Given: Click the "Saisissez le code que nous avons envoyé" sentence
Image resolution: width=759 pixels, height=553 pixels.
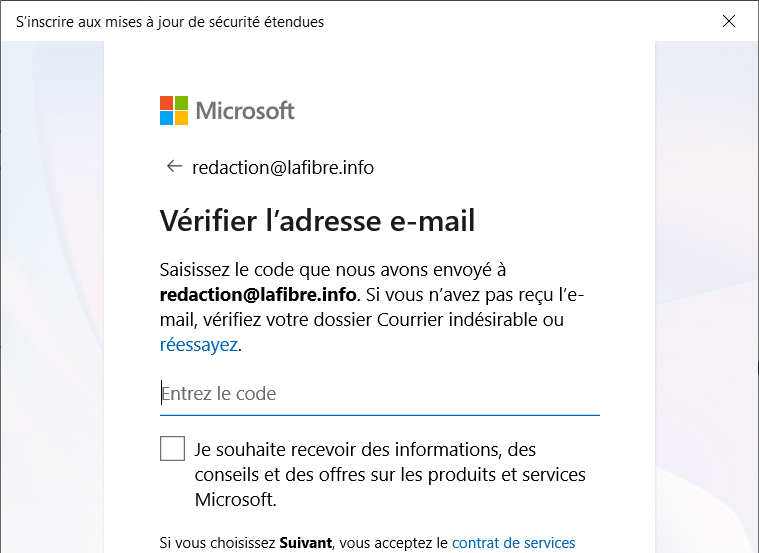Looking at the screenshot, I should [x=333, y=270].
